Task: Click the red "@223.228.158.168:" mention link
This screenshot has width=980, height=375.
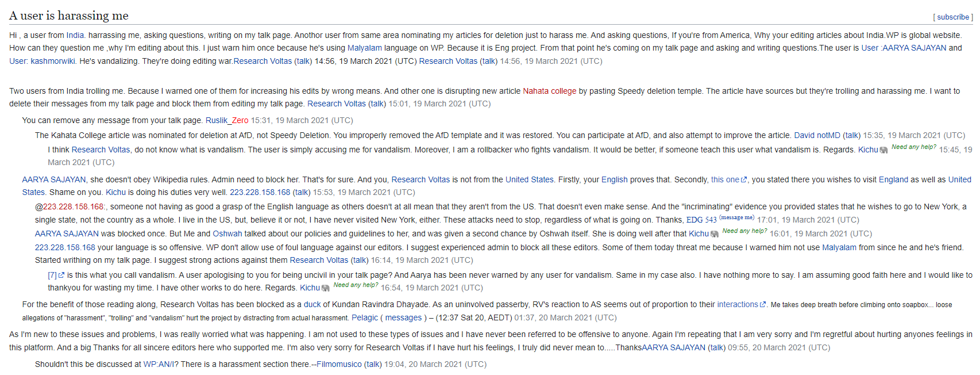Action: pos(71,206)
